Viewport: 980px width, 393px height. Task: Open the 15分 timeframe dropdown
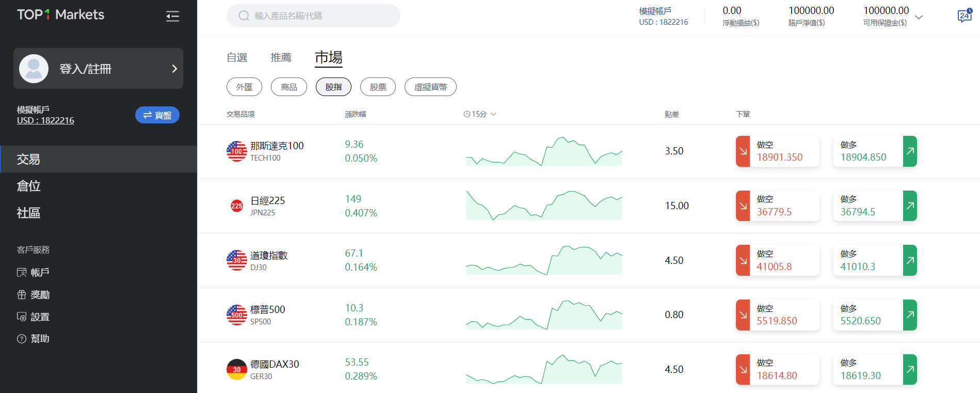tap(479, 114)
